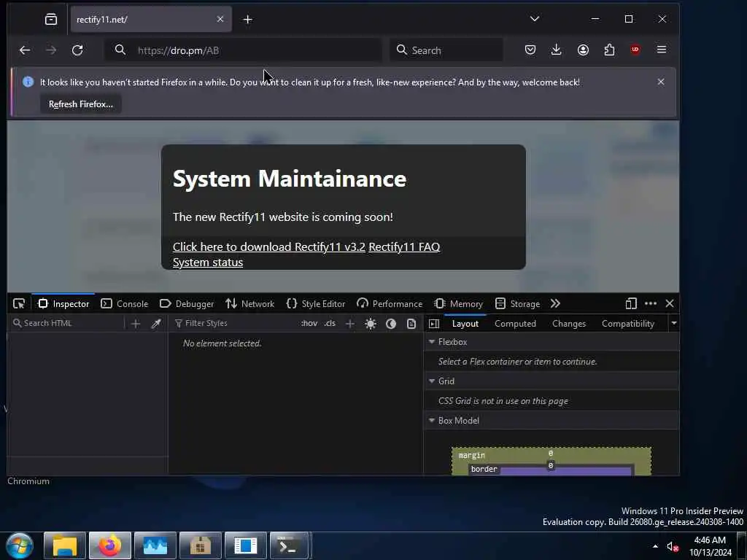Open Firefox View tab list icon
This screenshot has width=747, height=560.
tap(51, 20)
